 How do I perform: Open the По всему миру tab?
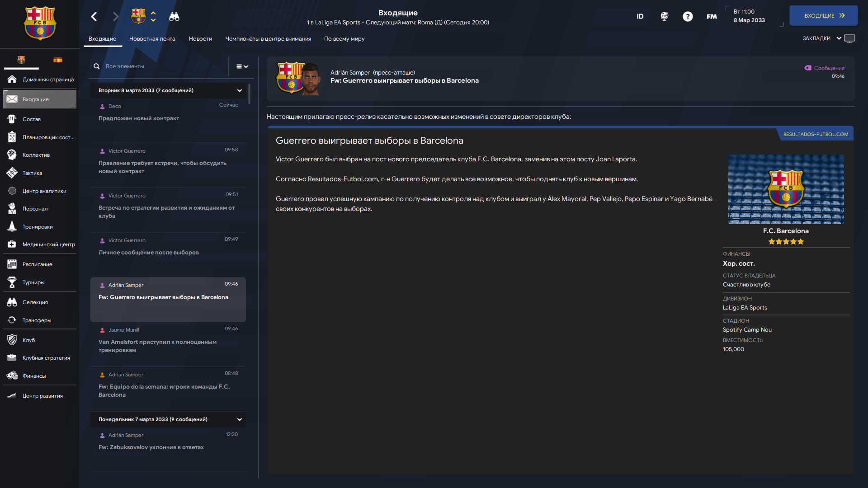tap(344, 39)
